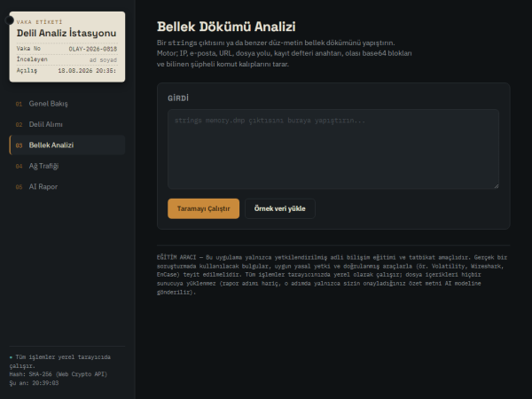Click the 05 step number badge
Viewport: 532px width, 399px height.
coord(19,187)
